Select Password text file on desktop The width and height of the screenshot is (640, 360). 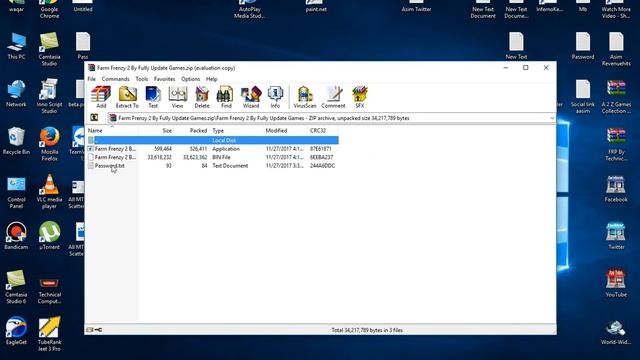tap(583, 46)
